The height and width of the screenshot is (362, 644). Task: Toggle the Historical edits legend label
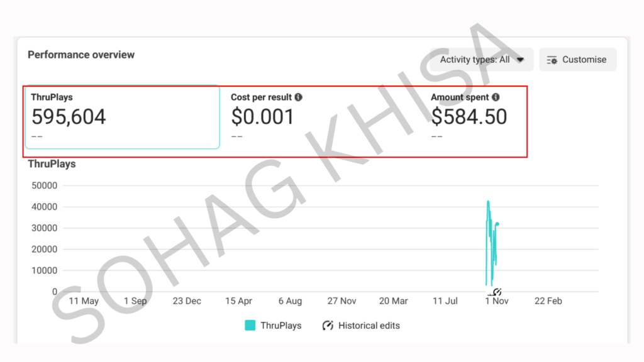pyautogui.click(x=369, y=326)
